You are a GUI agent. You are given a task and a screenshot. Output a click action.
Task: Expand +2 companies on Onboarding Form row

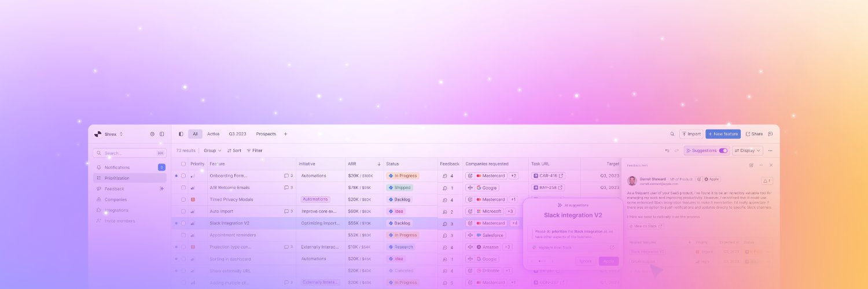514,176
